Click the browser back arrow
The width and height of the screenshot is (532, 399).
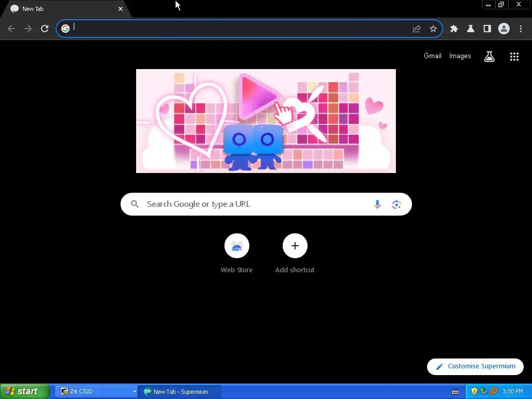(11, 29)
